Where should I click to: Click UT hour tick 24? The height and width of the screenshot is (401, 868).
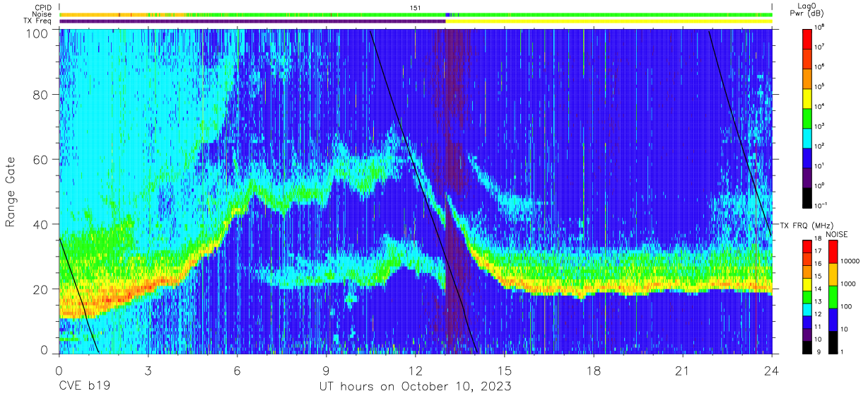coord(772,370)
